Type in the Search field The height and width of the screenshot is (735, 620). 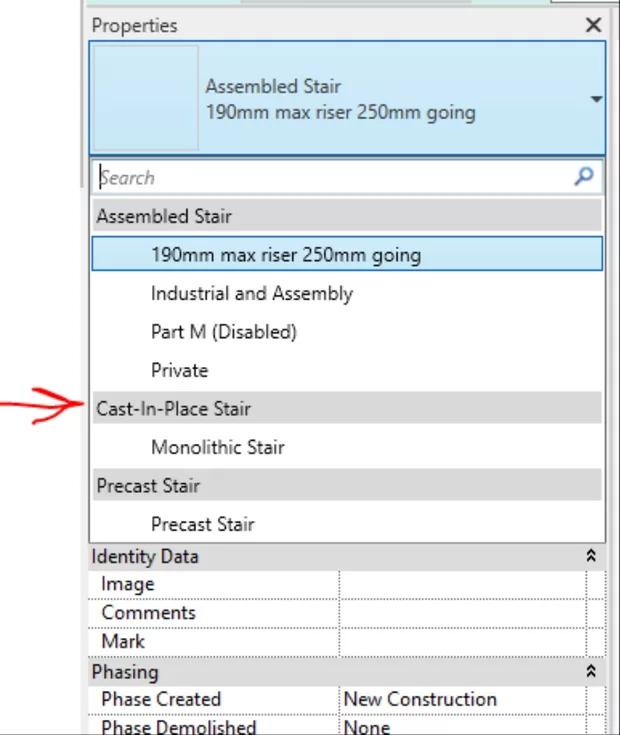point(330,178)
